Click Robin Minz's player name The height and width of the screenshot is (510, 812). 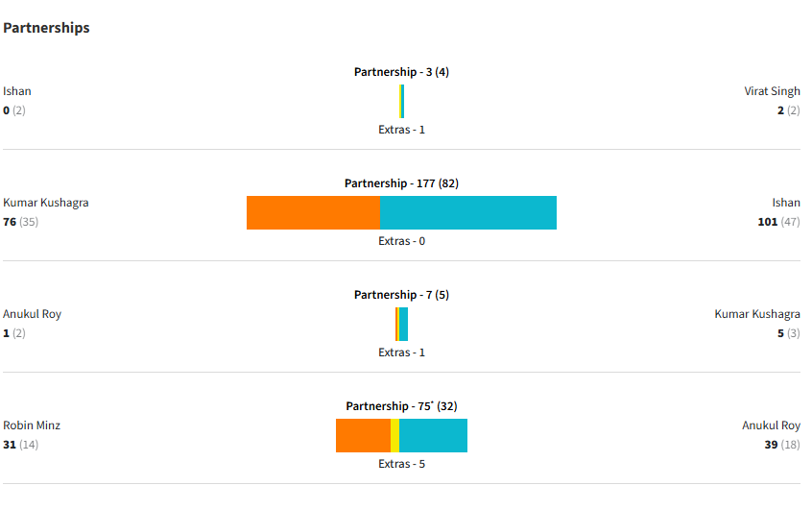pyautogui.click(x=32, y=425)
